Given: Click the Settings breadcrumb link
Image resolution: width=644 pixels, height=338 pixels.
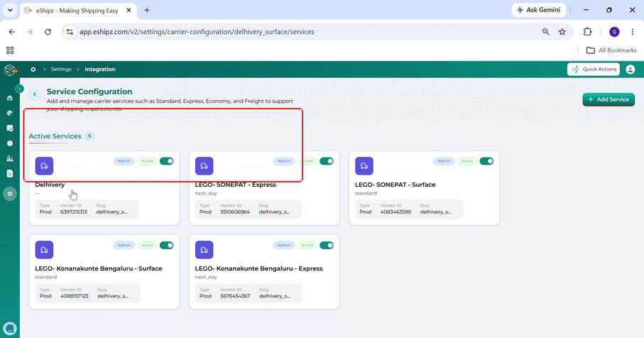Looking at the screenshot, I should (61, 70).
